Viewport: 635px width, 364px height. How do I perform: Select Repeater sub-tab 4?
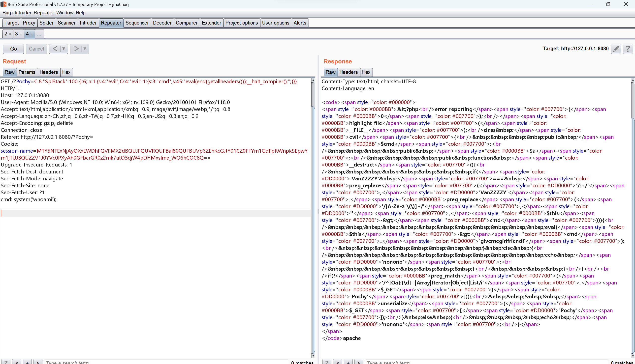tap(27, 34)
